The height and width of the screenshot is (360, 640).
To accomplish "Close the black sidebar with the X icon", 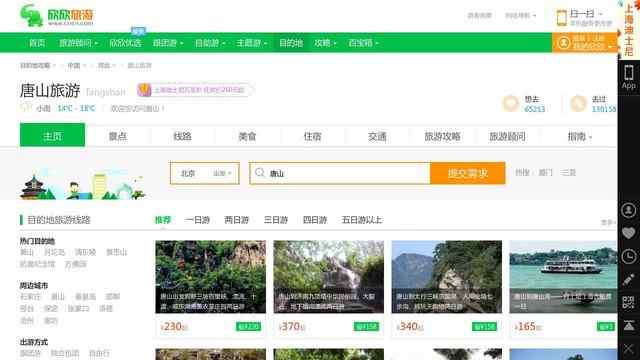I will point(629,349).
